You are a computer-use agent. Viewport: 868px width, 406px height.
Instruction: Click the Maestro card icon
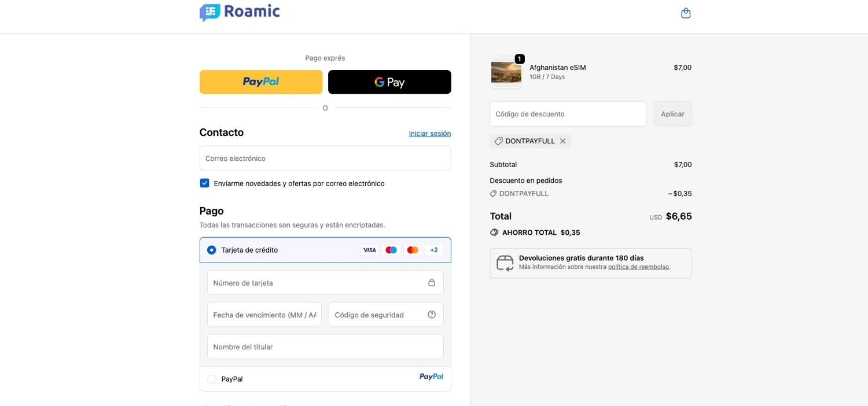pyautogui.click(x=391, y=250)
